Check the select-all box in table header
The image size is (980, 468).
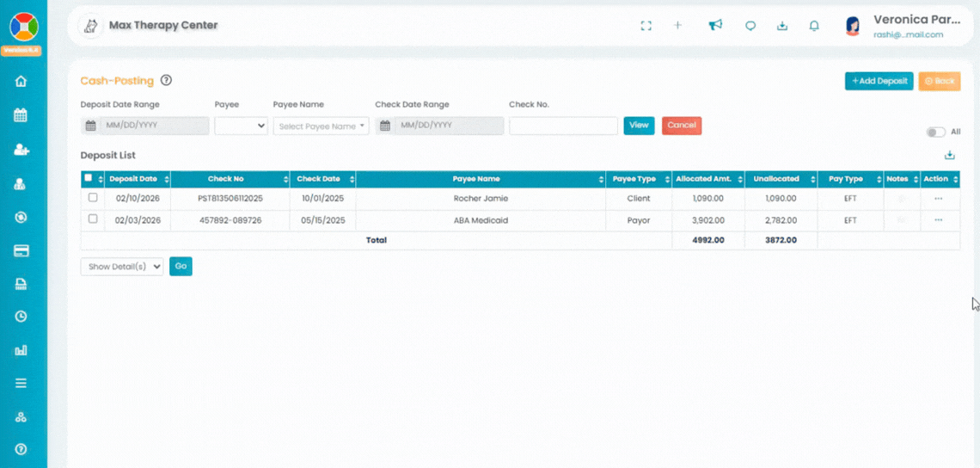(x=89, y=178)
